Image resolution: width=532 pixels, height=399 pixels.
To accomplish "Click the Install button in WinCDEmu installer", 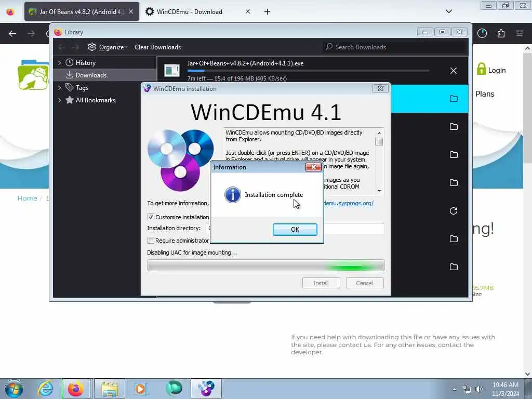I will [321, 283].
